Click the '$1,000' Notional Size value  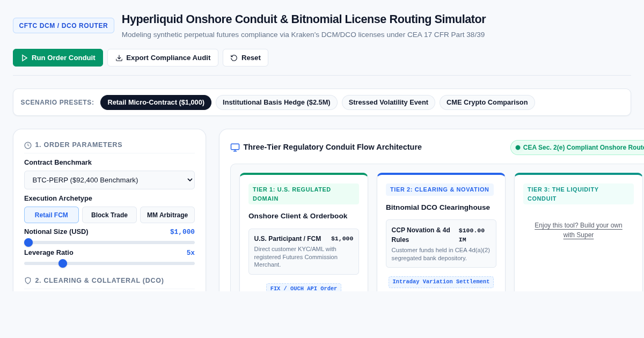182,232
